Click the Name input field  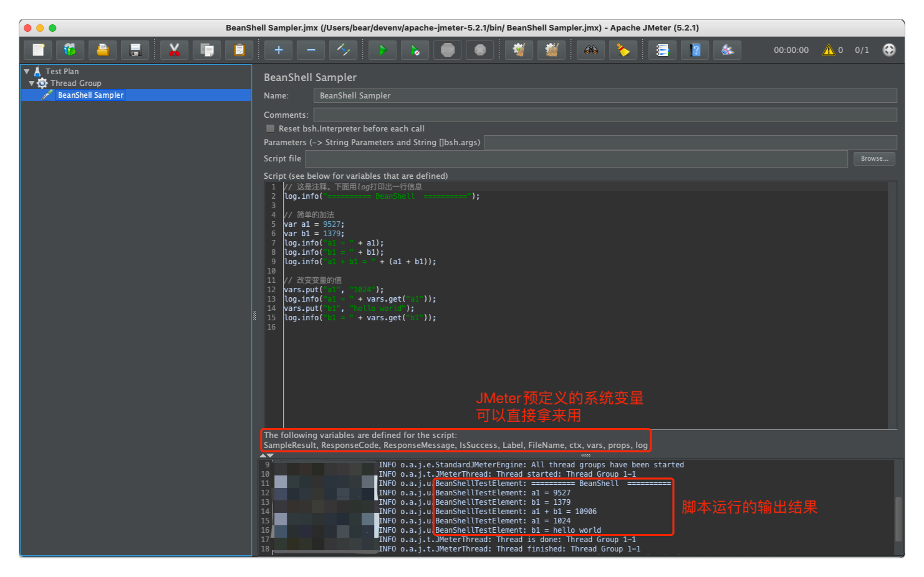click(605, 95)
